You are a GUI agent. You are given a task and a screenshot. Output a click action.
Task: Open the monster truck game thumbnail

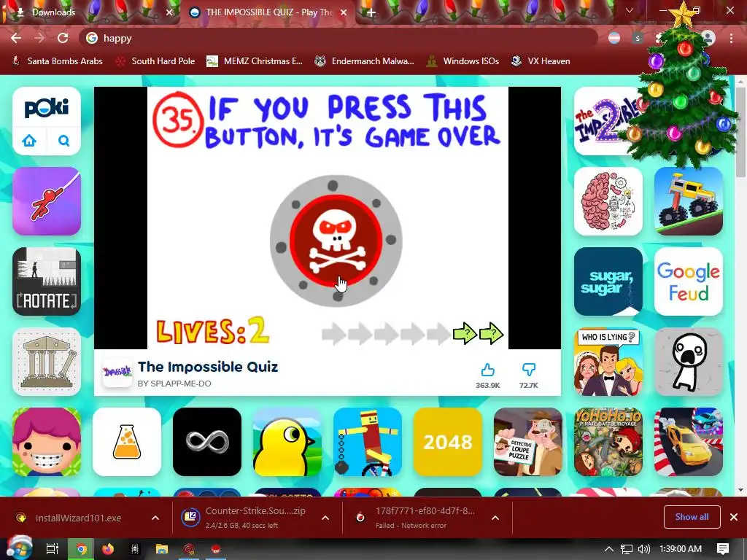tap(689, 201)
